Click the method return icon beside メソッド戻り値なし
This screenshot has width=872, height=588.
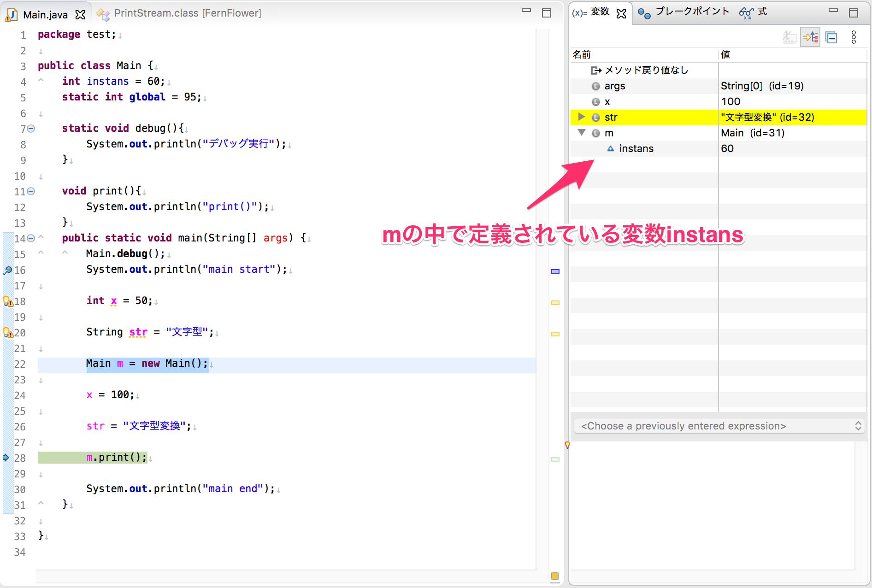coord(596,71)
